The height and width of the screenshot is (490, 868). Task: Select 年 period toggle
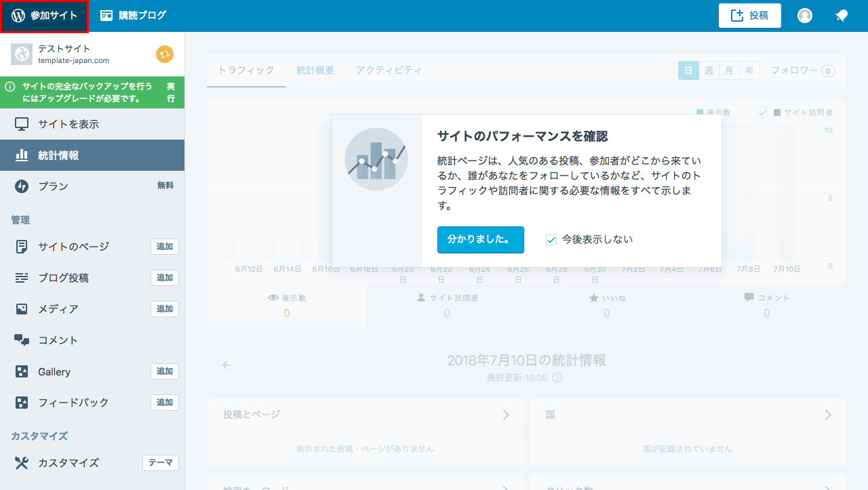[x=749, y=70]
